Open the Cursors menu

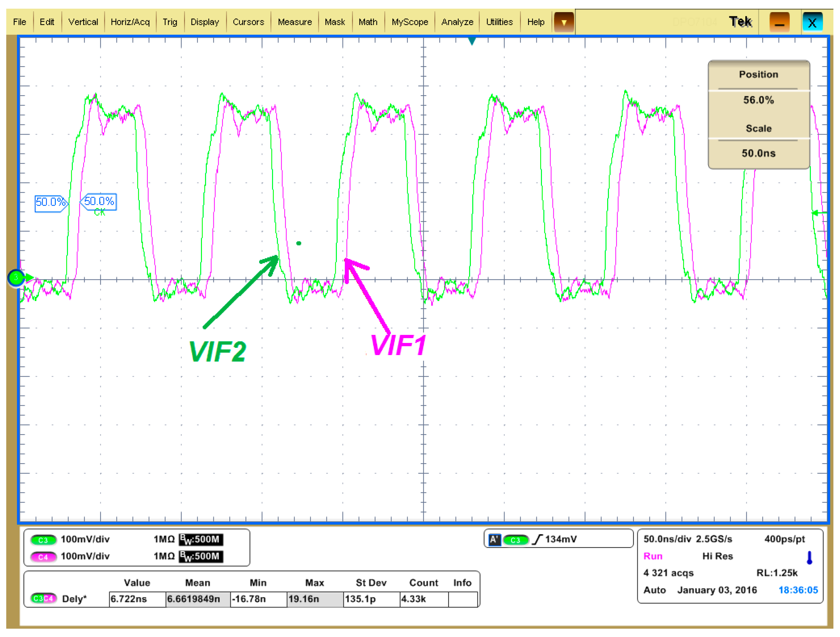248,22
